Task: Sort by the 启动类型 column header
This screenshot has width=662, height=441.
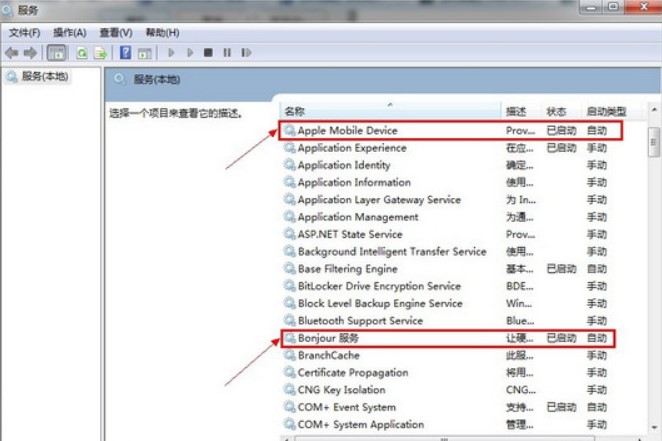Action: point(612,111)
